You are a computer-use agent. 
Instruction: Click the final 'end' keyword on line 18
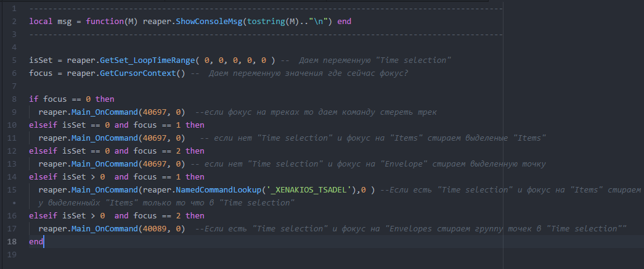click(x=36, y=241)
